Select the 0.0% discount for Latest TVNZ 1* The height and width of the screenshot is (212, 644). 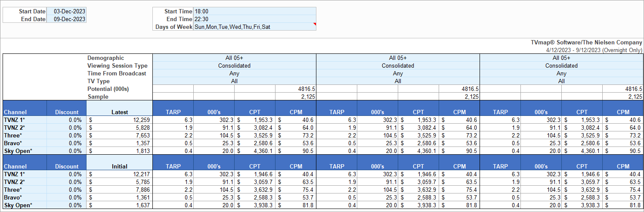[x=67, y=120]
